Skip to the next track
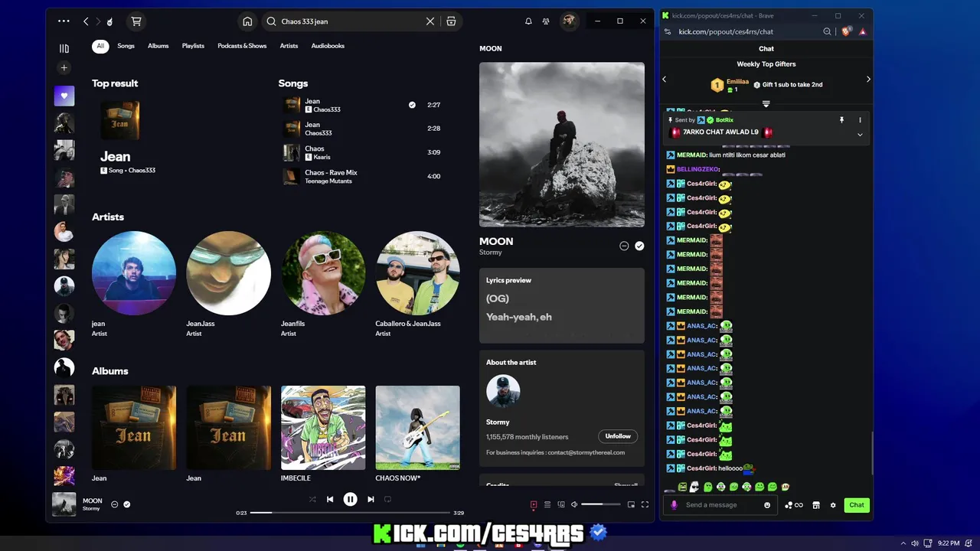The image size is (980, 551). pyautogui.click(x=371, y=500)
